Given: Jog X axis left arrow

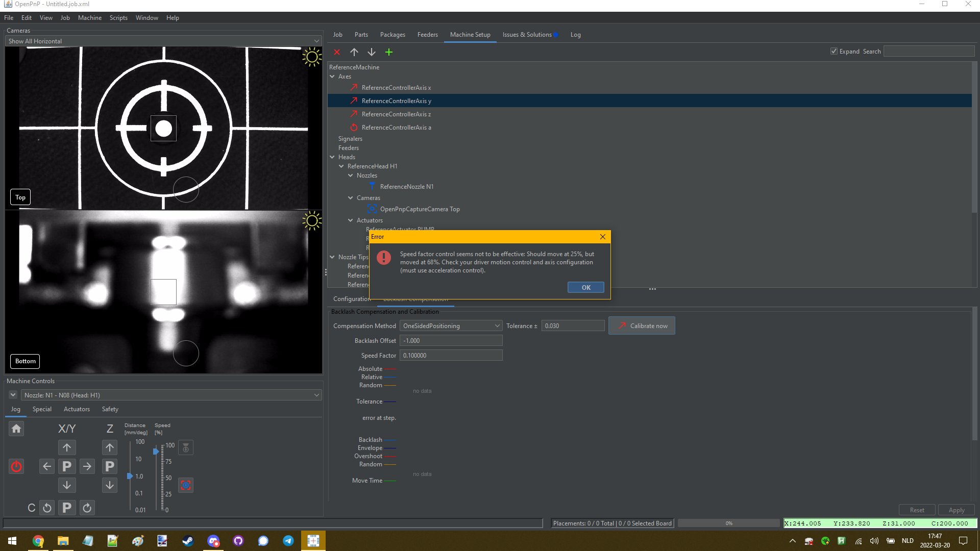Looking at the screenshot, I should coord(47,466).
